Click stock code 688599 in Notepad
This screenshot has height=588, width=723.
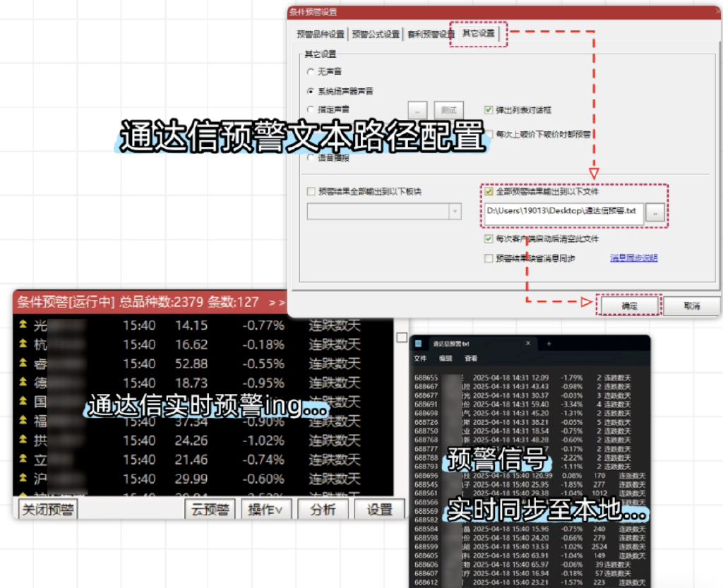[x=426, y=546]
